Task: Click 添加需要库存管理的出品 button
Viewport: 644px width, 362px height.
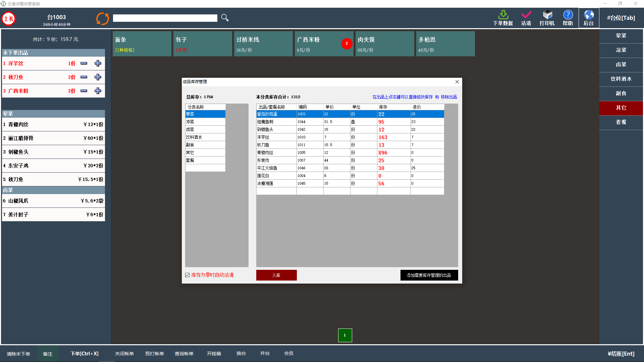Action: (x=429, y=275)
